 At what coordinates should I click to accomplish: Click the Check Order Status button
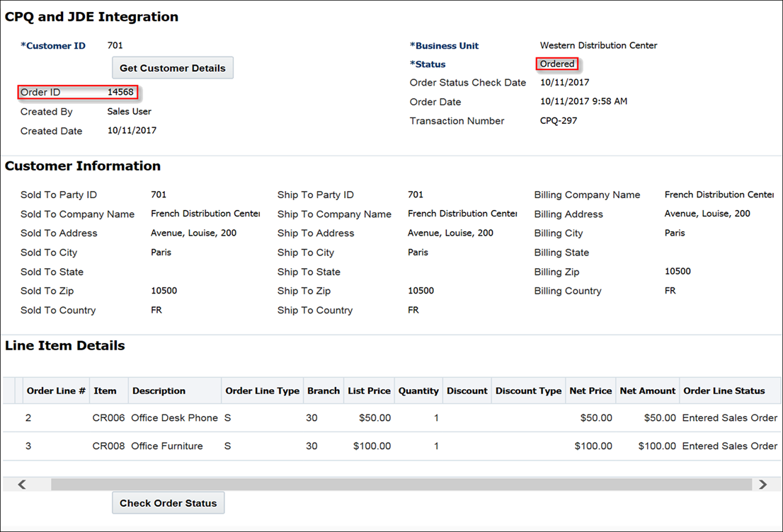168,502
